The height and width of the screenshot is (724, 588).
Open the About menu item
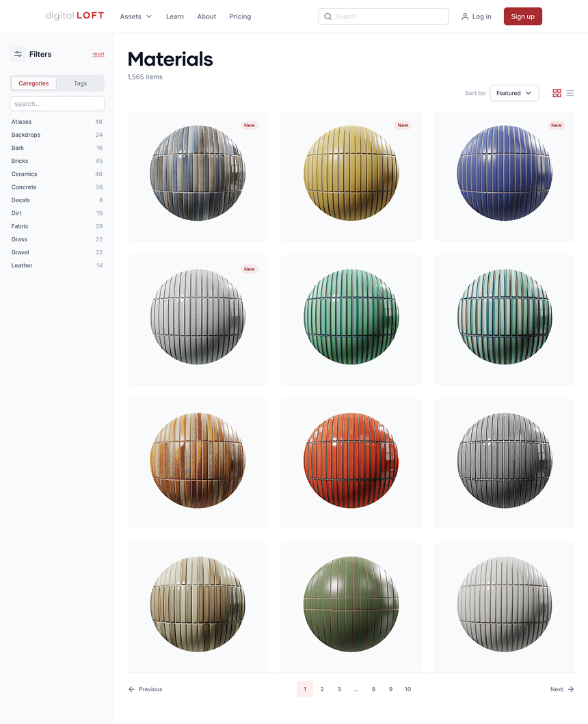tap(206, 16)
